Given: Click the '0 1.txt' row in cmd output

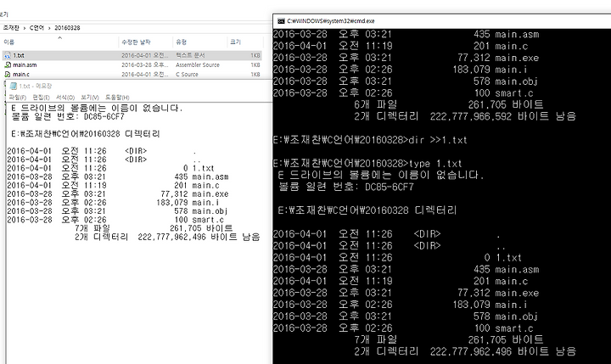Looking at the screenshot, I should pyautogui.click(x=397, y=258).
